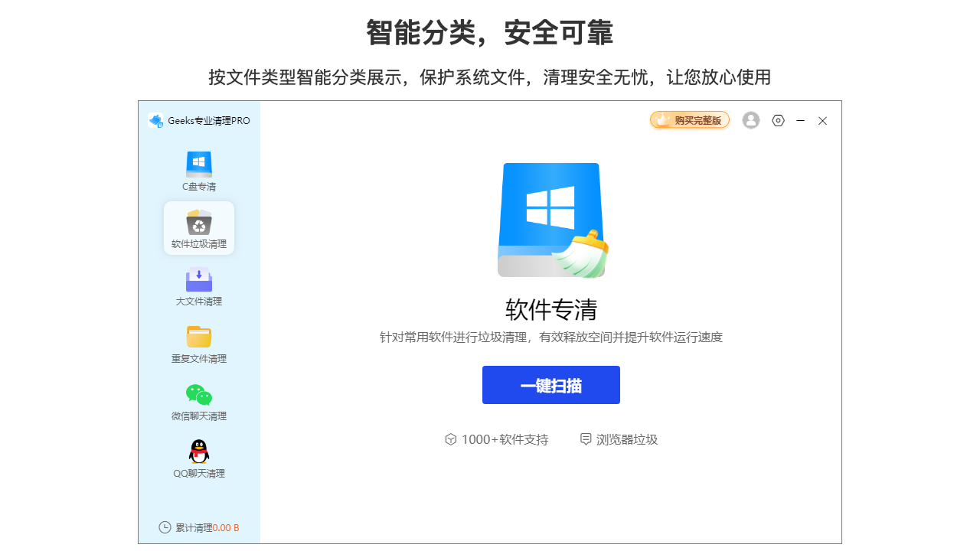Open QQ聊天清理 penguin icon
980x551 pixels.
[x=199, y=452]
